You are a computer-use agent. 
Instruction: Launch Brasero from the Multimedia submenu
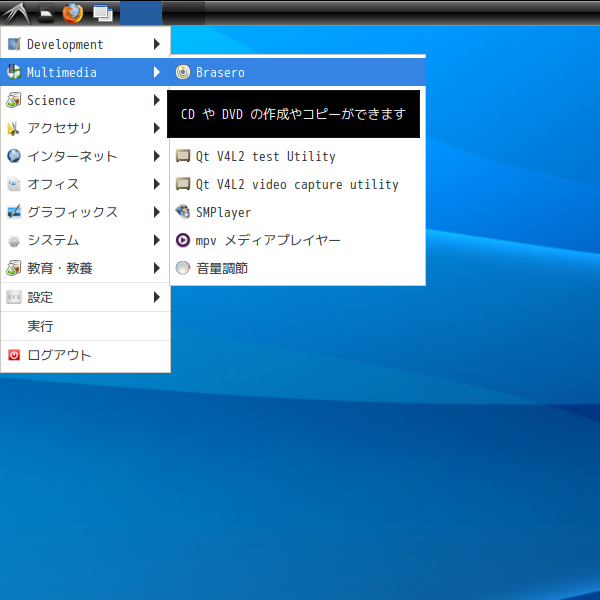220,72
